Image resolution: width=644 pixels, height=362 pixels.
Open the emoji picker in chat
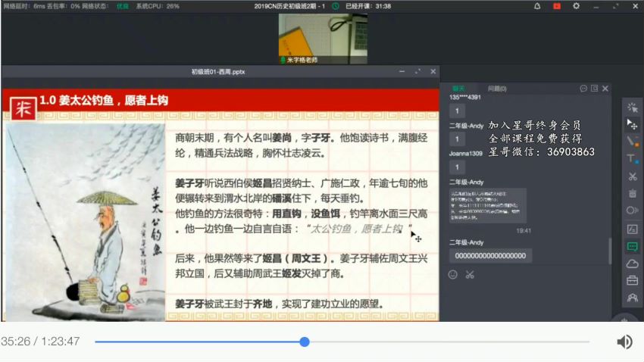(x=452, y=275)
